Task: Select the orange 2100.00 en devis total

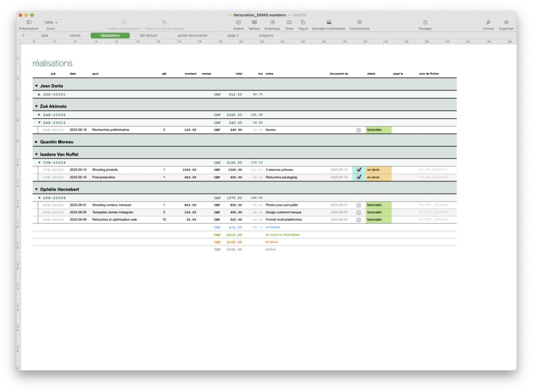Action: tap(234, 242)
